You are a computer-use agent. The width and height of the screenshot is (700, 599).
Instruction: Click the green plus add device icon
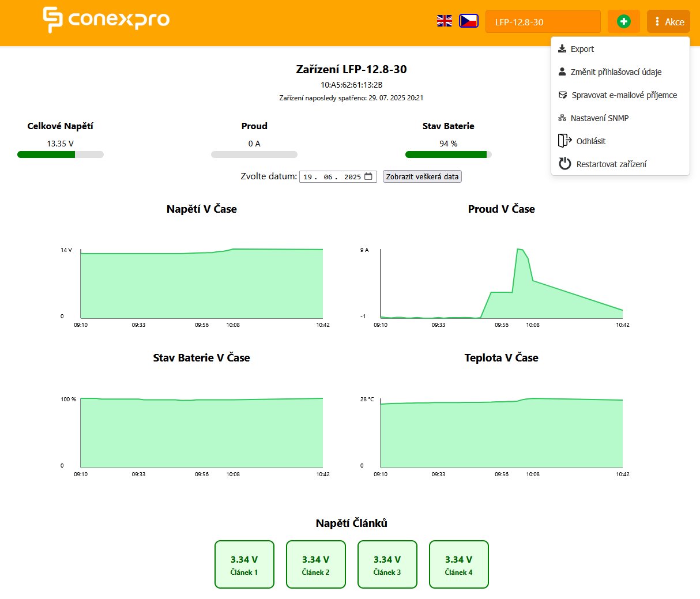[623, 22]
